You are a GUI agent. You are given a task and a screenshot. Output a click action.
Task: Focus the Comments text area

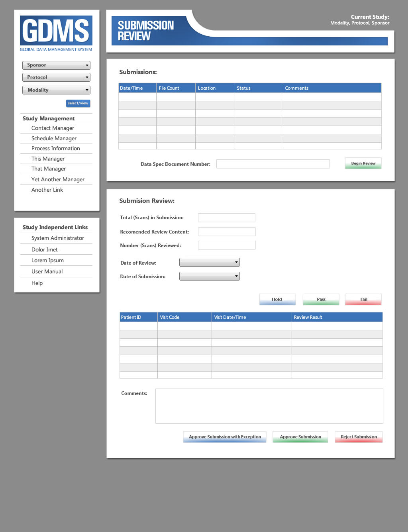click(269, 406)
